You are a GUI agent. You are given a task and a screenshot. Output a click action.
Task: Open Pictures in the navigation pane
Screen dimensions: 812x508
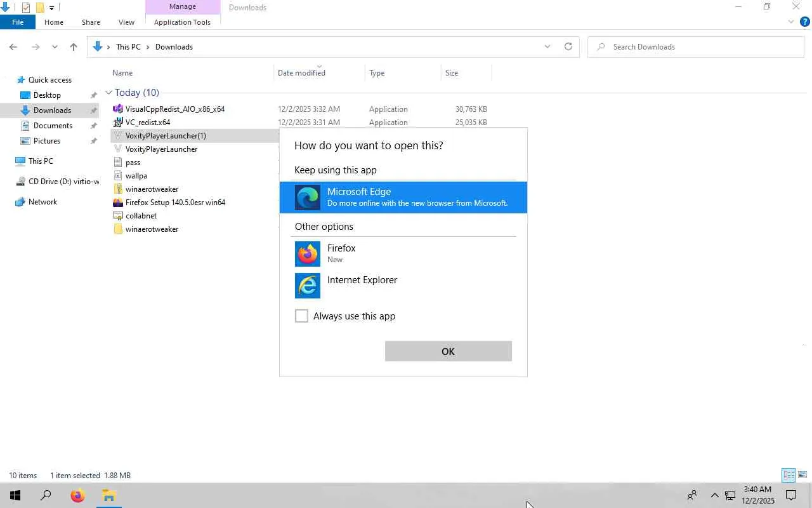(x=47, y=141)
